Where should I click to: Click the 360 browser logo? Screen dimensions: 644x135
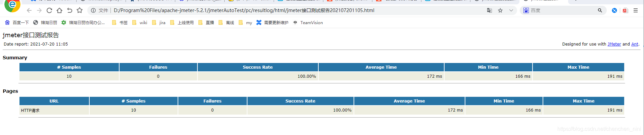12,5
